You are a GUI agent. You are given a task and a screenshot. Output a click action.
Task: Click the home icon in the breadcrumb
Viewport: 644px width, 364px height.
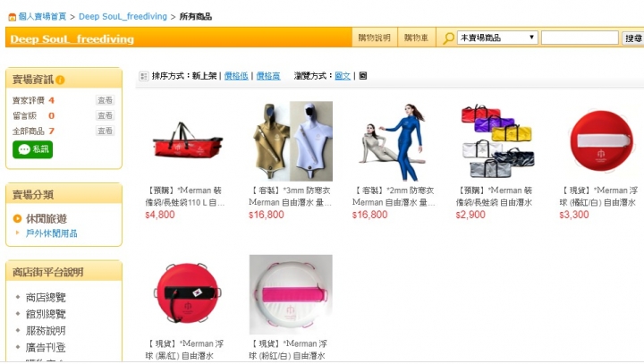coord(13,17)
